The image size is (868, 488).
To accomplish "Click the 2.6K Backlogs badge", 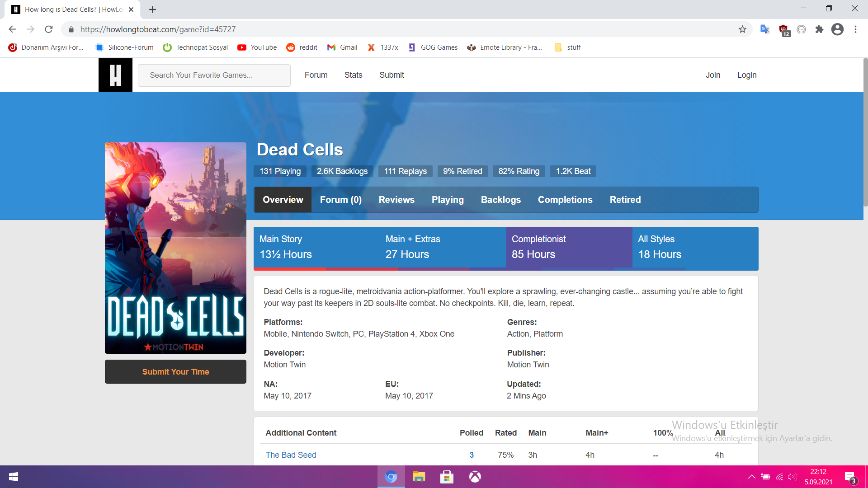I will [342, 171].
